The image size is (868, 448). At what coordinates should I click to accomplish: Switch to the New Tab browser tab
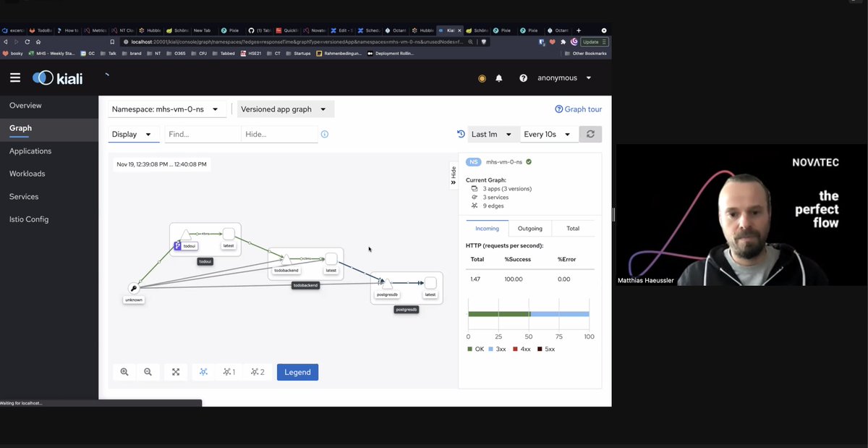202,30
